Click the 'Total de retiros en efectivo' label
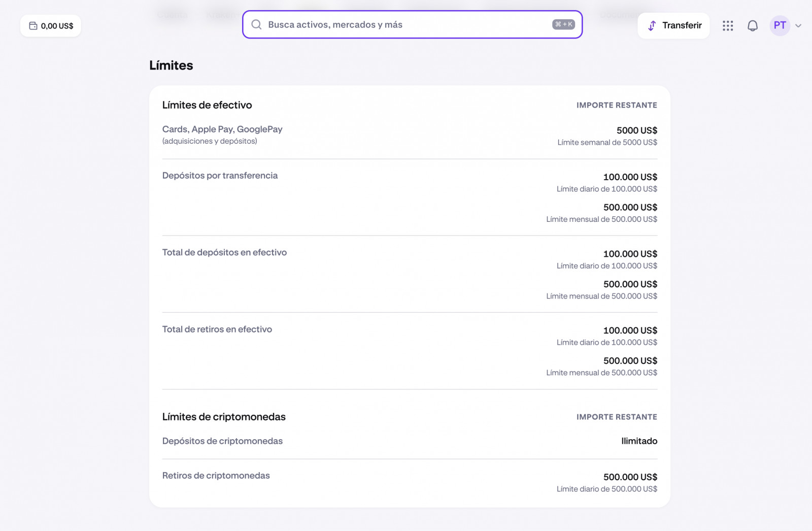This screenshot has height=531, width=812. 217,329
